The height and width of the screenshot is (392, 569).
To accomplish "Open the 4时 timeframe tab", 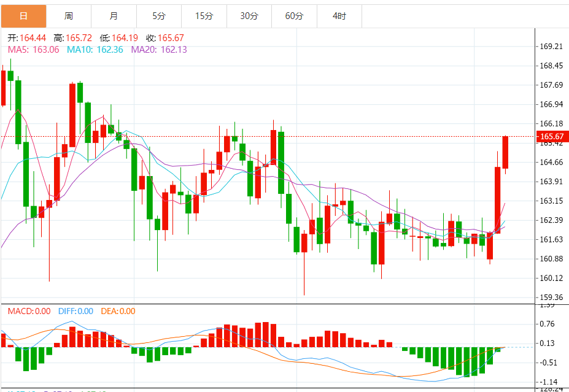I will click(339, 16).
